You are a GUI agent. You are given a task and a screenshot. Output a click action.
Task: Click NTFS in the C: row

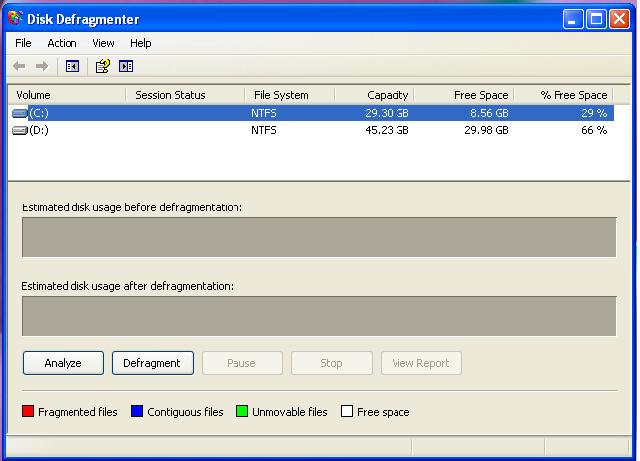tap(264, 113)
